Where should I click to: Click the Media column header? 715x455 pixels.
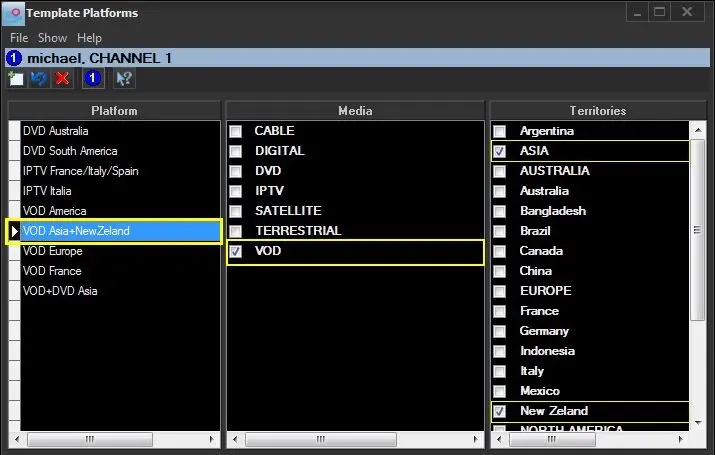click(x=355, y=110)
